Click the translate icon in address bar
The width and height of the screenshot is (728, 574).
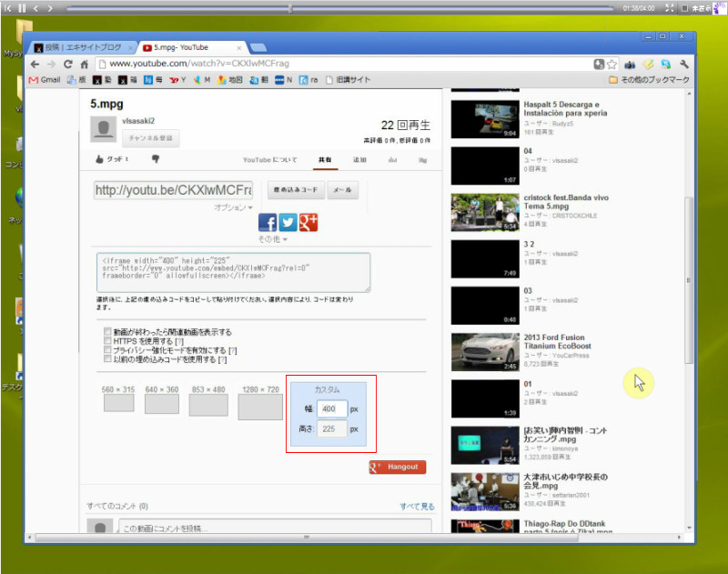(599, 64)
